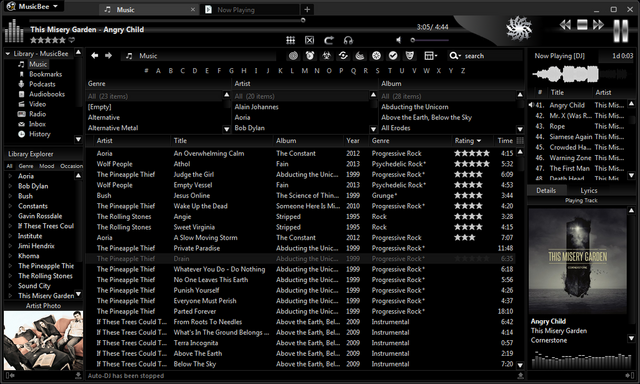Switch Library Explorer to All tab
The height and width of the screenshot is (384, 640).
pos(9,166)
